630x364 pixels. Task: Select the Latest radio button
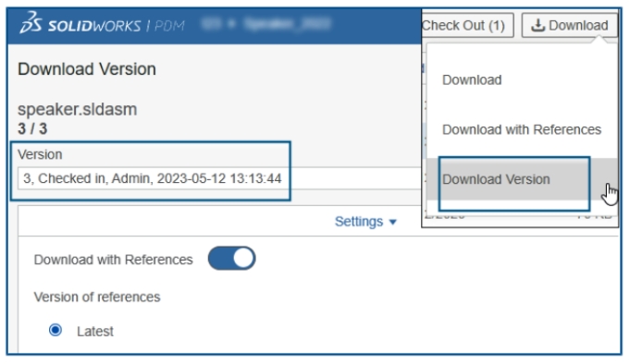(x=56, y=331)
